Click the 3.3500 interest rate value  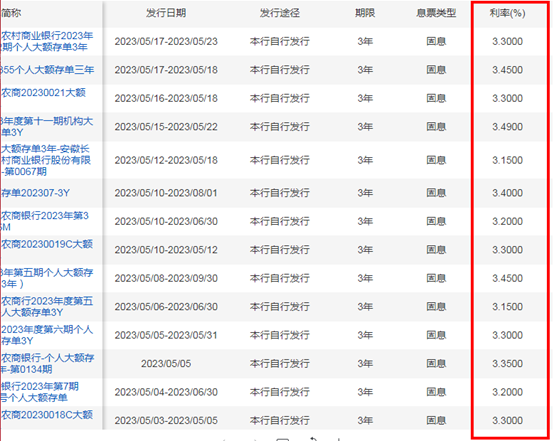507,364
